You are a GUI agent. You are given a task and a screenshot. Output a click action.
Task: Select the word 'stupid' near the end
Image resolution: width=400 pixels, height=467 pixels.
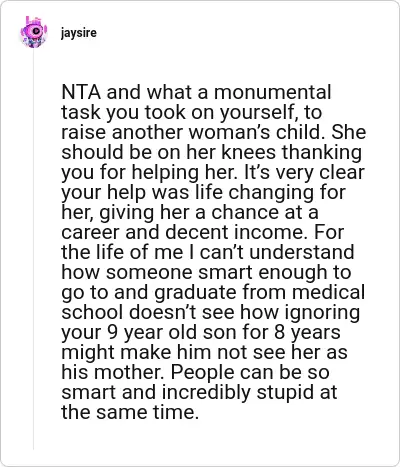tap(285, 393)
